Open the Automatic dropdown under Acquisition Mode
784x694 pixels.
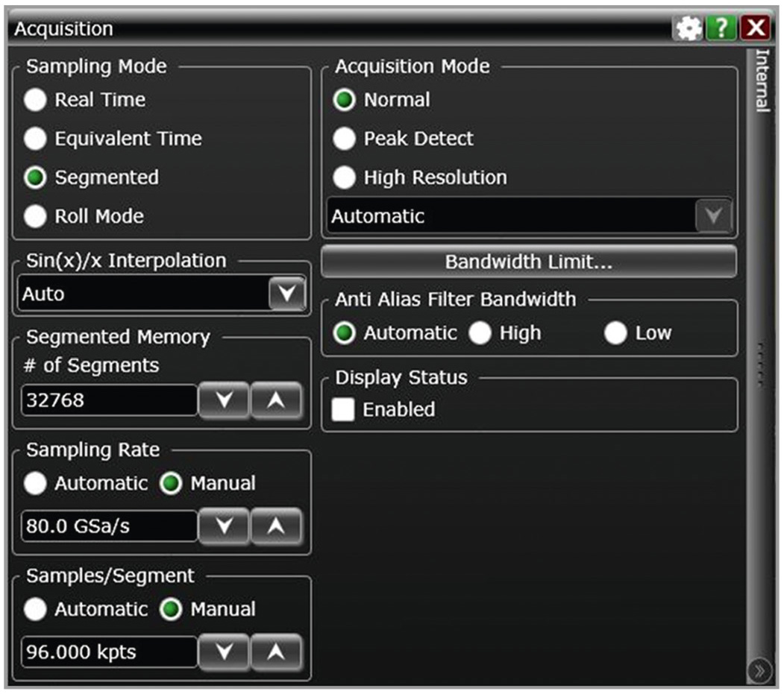point(713,217)
